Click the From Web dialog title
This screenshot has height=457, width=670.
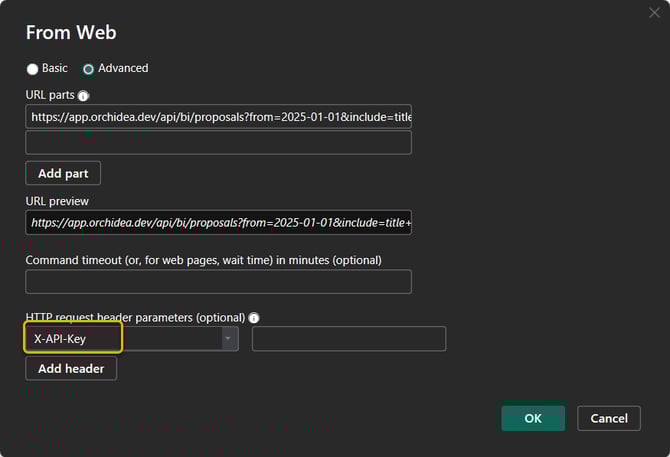(71, 33)
